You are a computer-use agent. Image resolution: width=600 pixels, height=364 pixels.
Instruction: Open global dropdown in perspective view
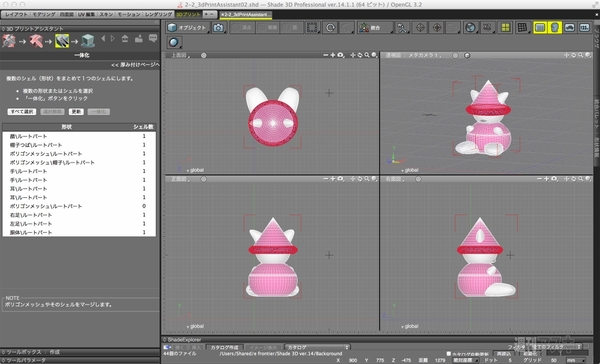tap(409, 170)
